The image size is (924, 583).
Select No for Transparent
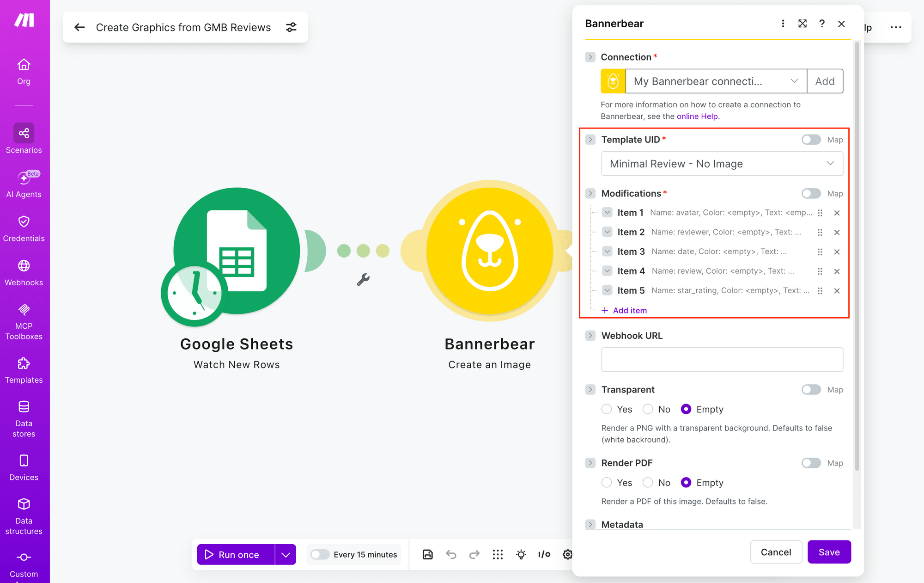pyautogui.click(x=648, y=409)
